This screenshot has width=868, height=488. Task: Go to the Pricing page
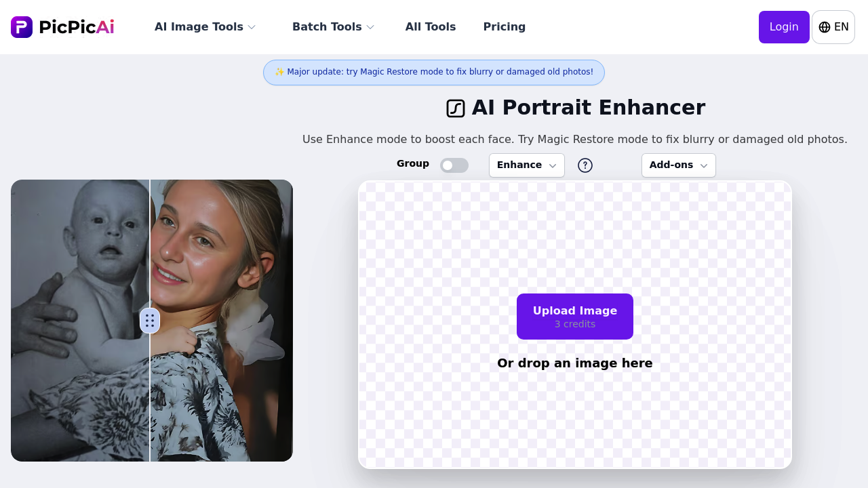coord(505,27)
